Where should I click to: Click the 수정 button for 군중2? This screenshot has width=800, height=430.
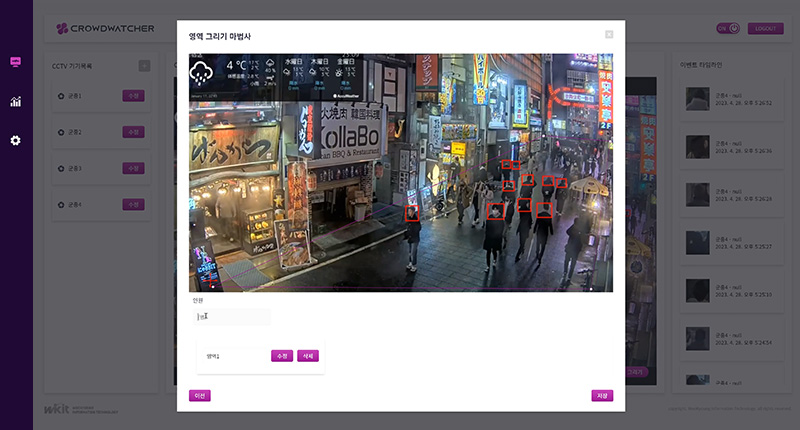(x=133, y=132)
